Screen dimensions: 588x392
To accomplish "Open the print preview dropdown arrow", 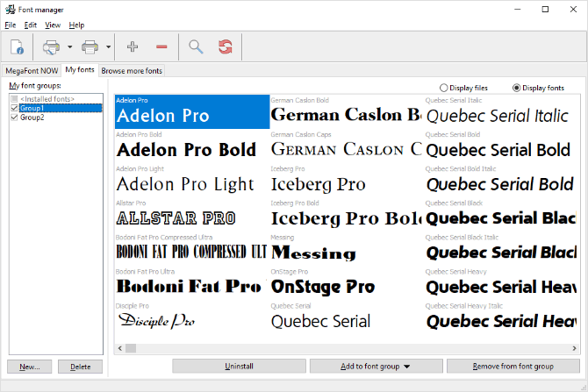I will [x=69, y=46].
